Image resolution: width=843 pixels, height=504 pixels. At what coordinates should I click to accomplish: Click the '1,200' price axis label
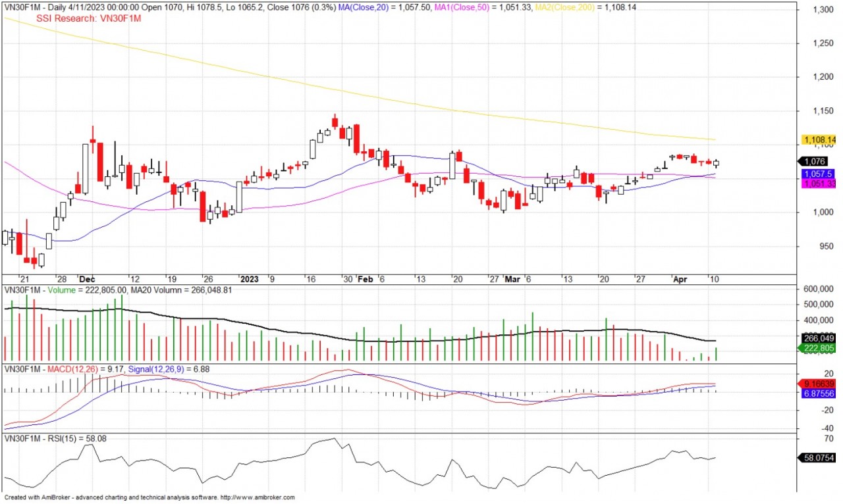click(823, 77)
